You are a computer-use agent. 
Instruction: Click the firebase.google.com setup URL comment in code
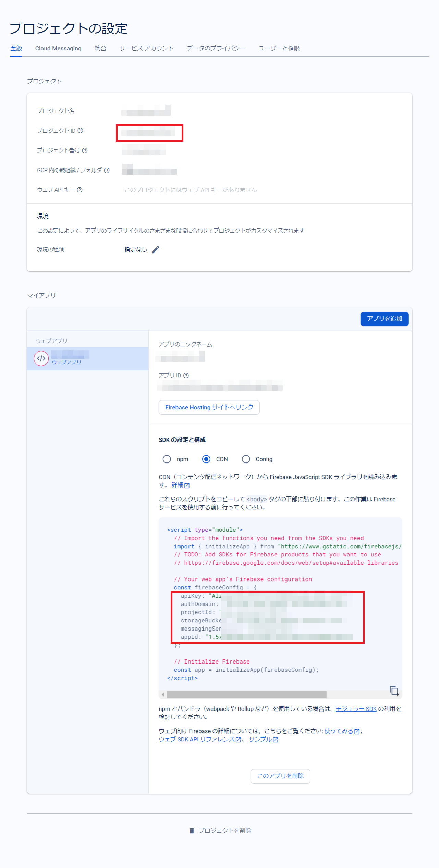coord(286,563)
